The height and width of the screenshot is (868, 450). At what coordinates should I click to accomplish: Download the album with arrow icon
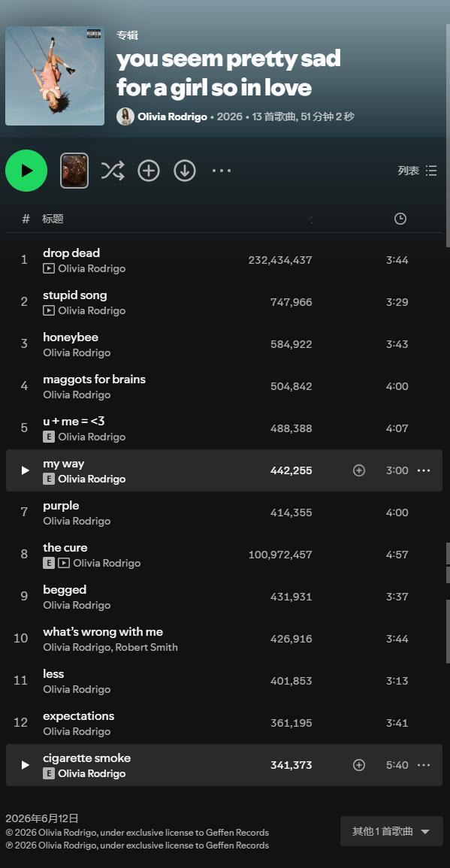(185, 171)
